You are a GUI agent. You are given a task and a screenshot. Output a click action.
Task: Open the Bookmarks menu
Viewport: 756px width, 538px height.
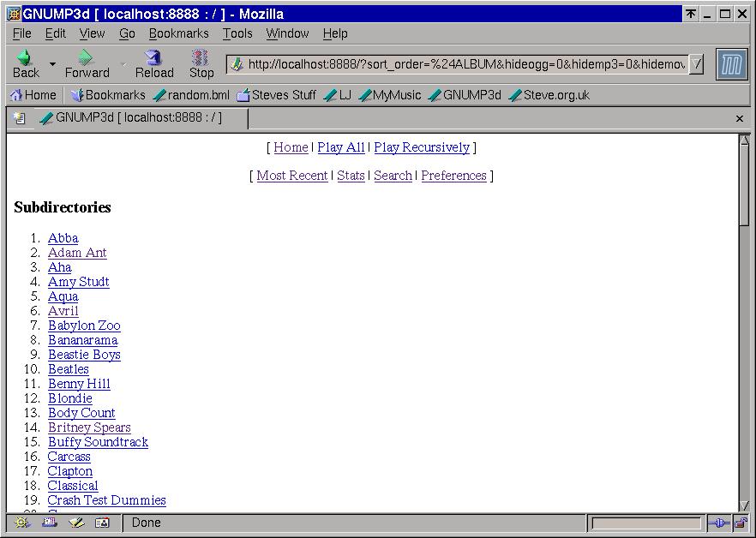coord(178,33)
